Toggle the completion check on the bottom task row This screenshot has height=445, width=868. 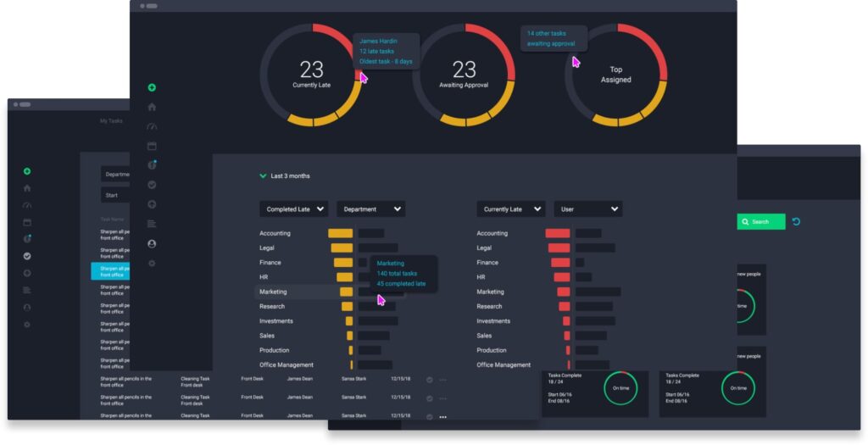coord(430,417)
